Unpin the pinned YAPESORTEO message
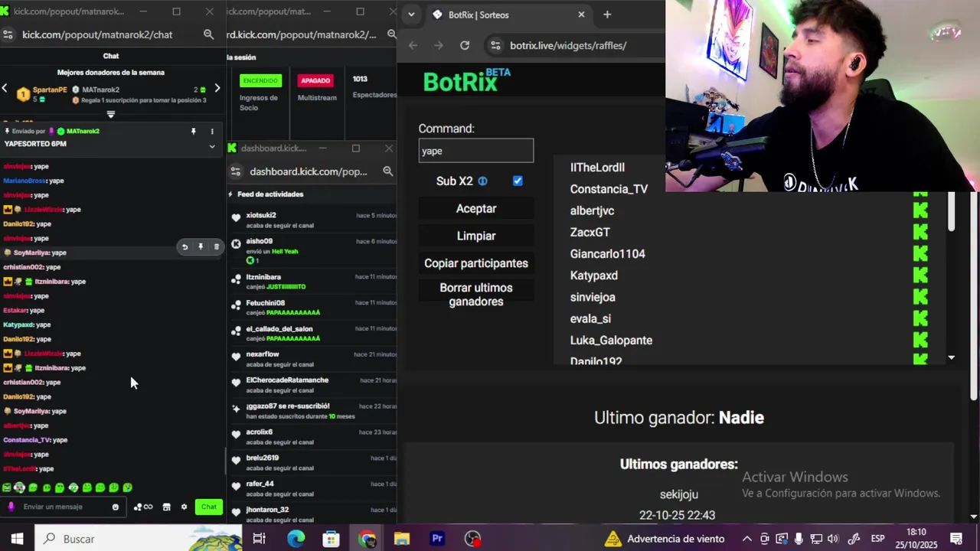 pos(193,132)
